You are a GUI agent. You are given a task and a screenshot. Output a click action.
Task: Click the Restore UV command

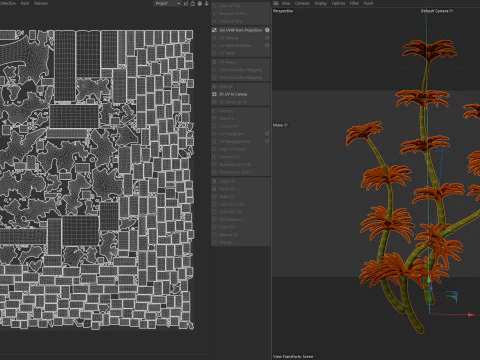coord(229,235)
